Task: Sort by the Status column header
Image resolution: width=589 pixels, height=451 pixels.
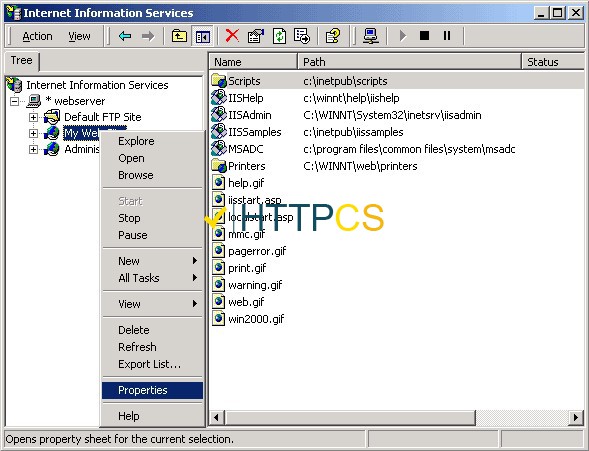Action: click(x=553, y=62)
